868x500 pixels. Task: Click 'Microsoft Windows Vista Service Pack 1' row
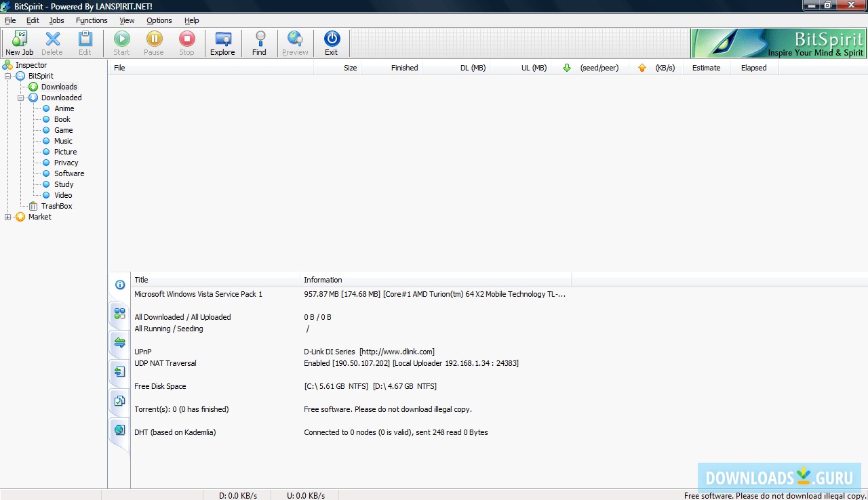198,294
